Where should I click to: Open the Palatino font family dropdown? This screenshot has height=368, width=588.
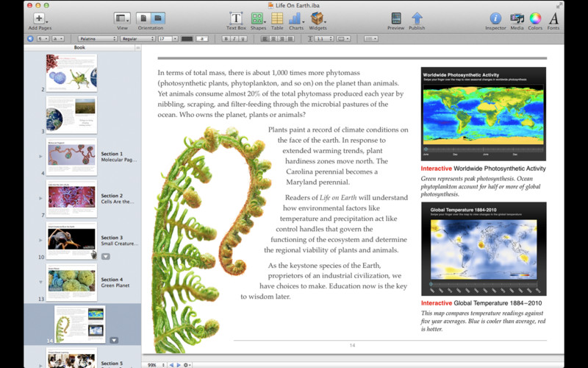click(x=98, y=38)
